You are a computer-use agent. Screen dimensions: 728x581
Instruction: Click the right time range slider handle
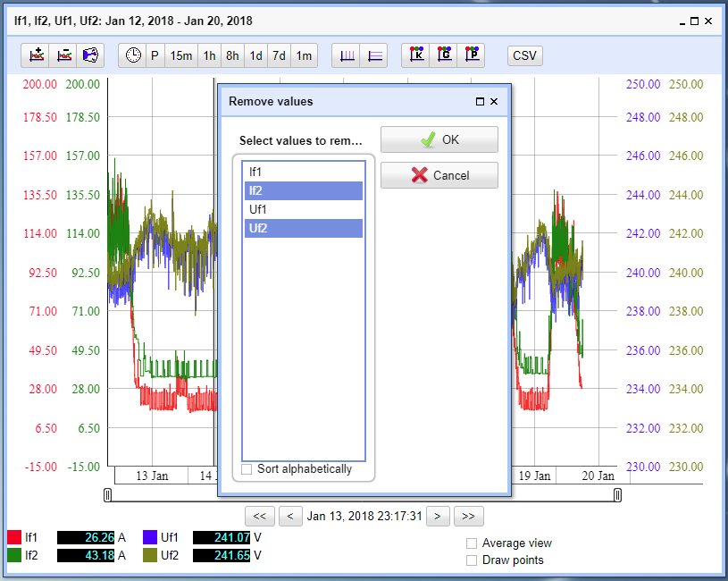pyautogui.click(x=617, y=495)
